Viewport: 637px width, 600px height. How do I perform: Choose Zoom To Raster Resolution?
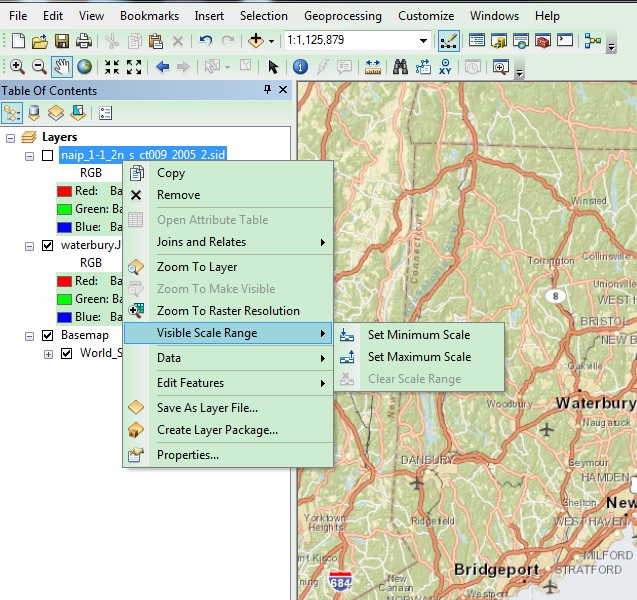click(228, 311)
